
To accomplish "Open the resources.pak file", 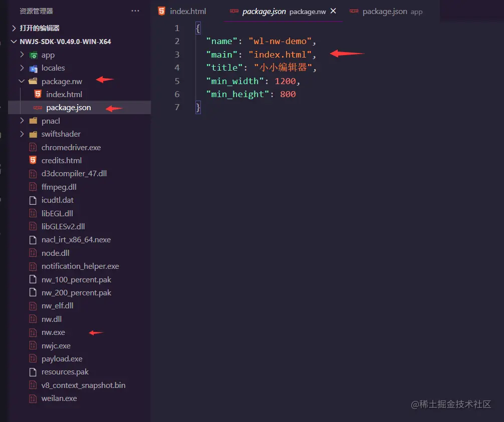I will (x=65, y=372).
